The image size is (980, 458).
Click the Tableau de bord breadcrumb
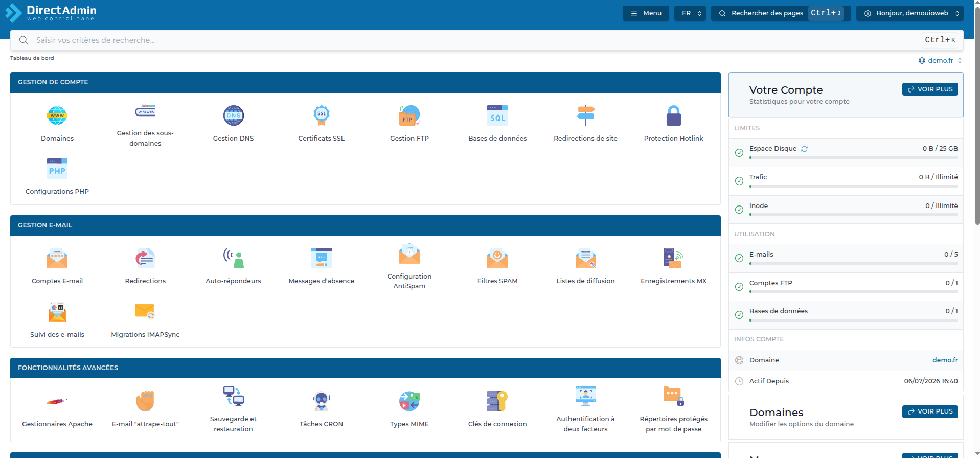point(32,58)
